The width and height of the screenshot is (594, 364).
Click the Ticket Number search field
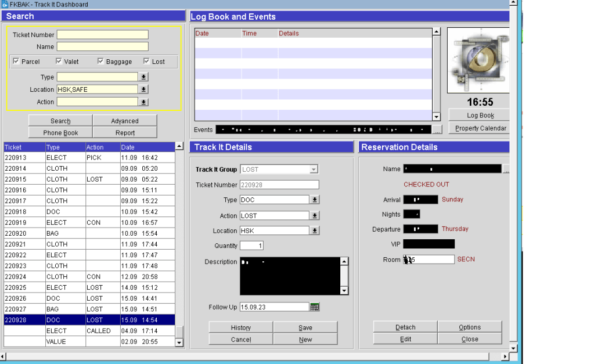[102, 35]
